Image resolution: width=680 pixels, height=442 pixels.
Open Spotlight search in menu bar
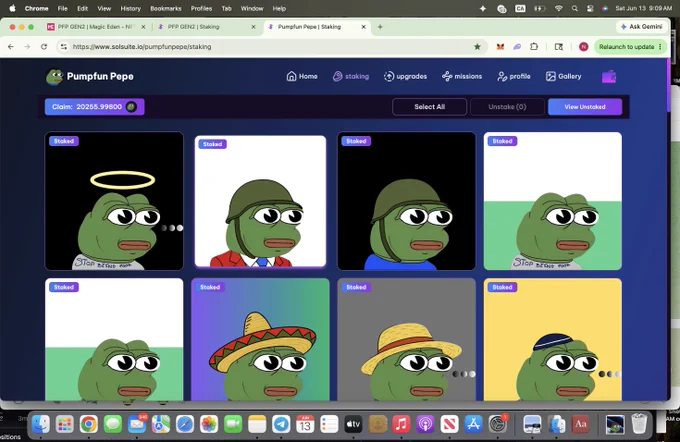[x=575, y=8]
